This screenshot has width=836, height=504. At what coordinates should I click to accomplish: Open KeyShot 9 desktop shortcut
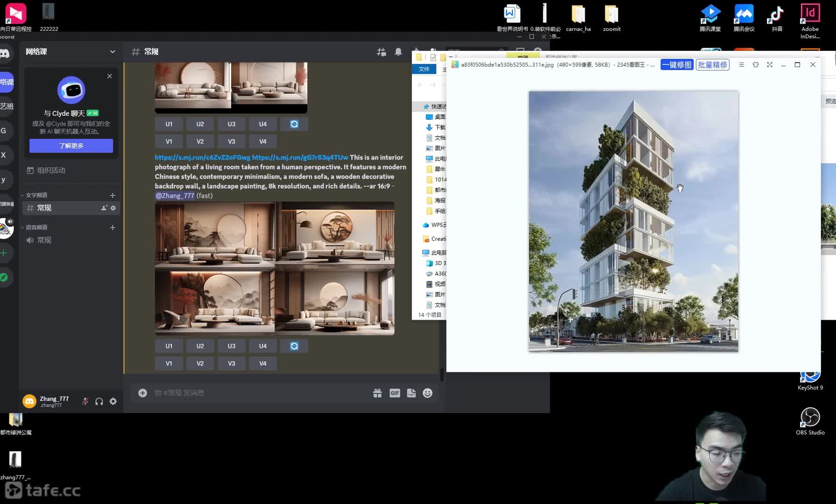click(x=810, y=380)
